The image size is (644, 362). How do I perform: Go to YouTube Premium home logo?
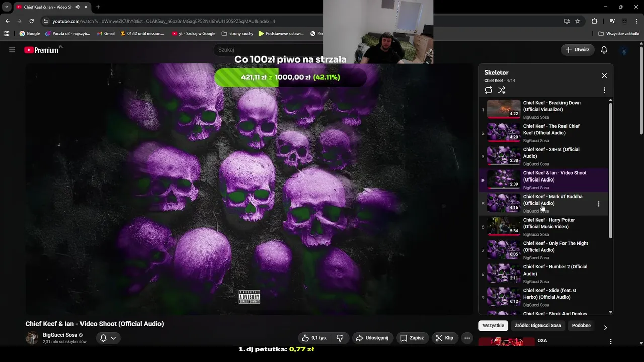coord(42,50)
